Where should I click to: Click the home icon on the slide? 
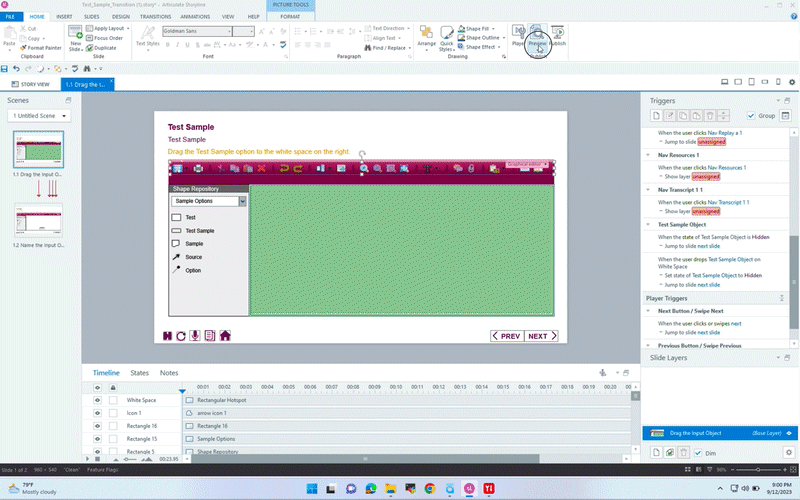226,336
